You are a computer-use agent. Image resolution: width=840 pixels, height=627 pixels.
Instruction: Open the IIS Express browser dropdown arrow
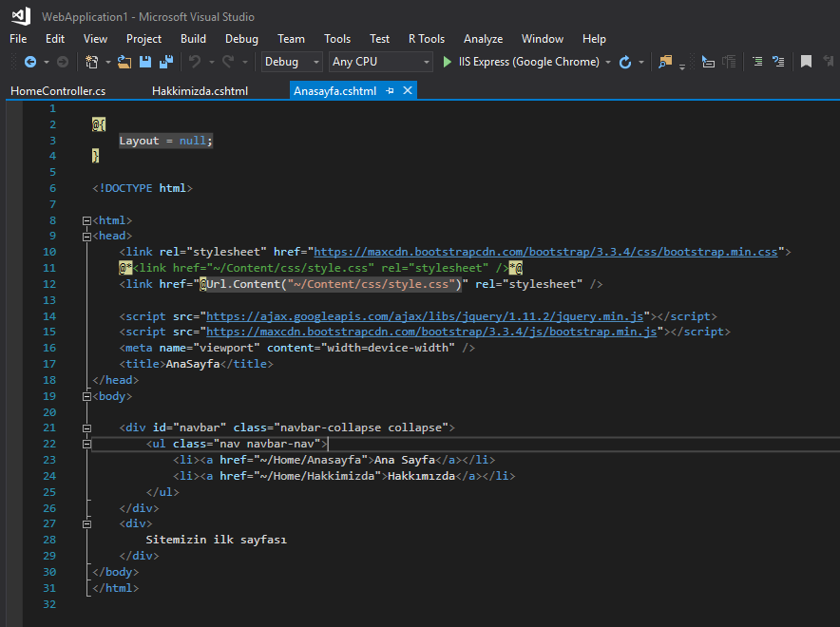[608, 63]
